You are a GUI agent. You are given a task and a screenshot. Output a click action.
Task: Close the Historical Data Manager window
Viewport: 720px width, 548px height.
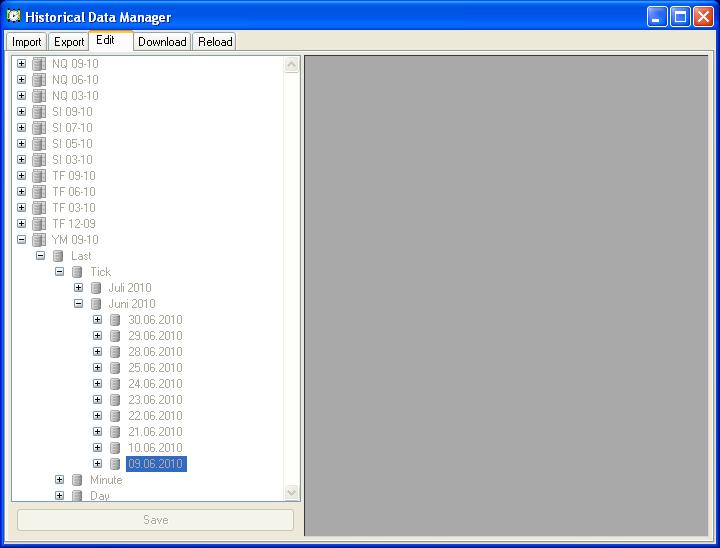point(703,17)
